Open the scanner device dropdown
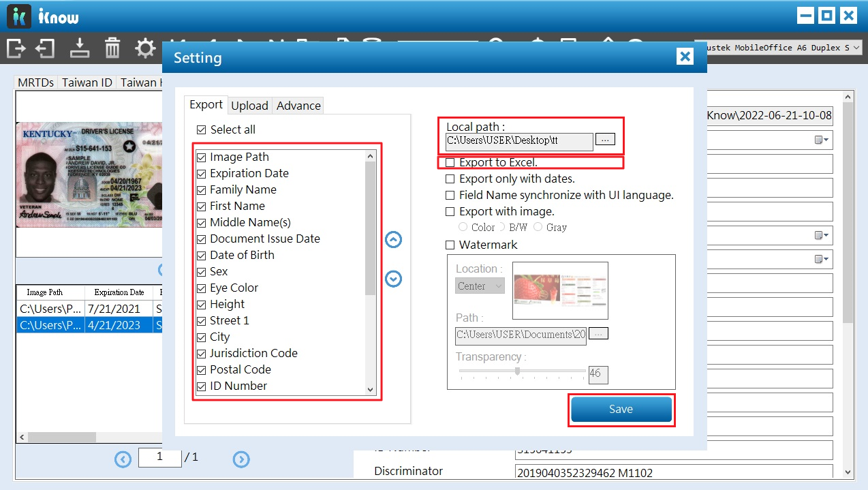868x490 pixels. (x=856, y=48)
